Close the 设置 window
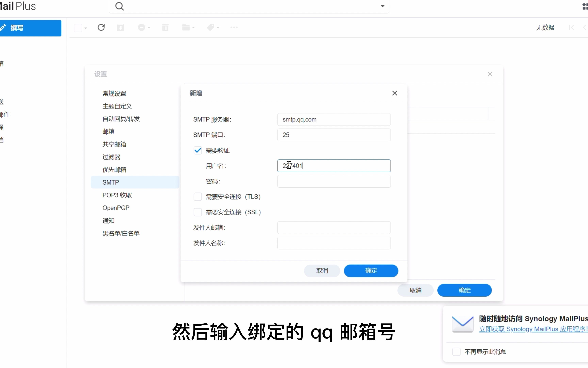This screenshot has height=368, width=588. [490, 74]
